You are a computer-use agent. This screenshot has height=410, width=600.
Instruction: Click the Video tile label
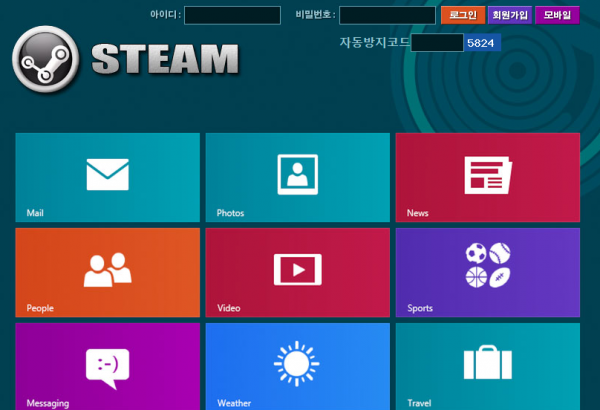tap(229, 308)
